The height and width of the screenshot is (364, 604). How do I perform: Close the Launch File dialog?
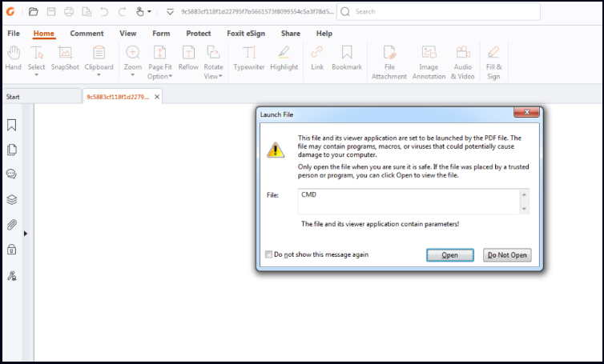click(x=526, y=112)
